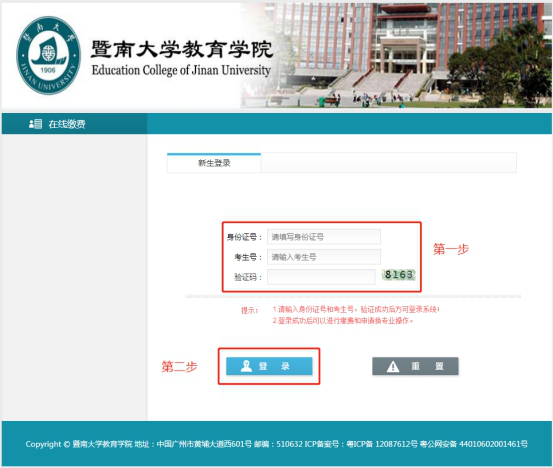The width and height of the screenshot is (553, 468).
Task: Click the Copyright footer text
Action: 276,444
